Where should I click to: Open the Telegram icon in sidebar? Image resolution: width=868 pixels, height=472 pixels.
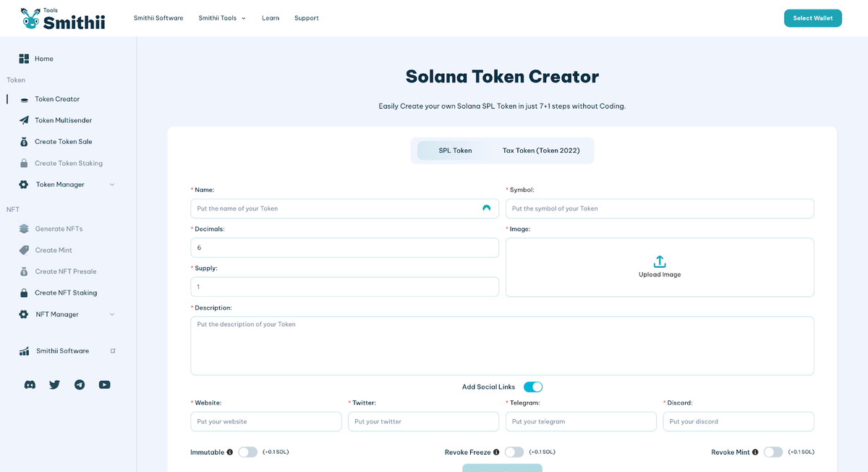80,384
